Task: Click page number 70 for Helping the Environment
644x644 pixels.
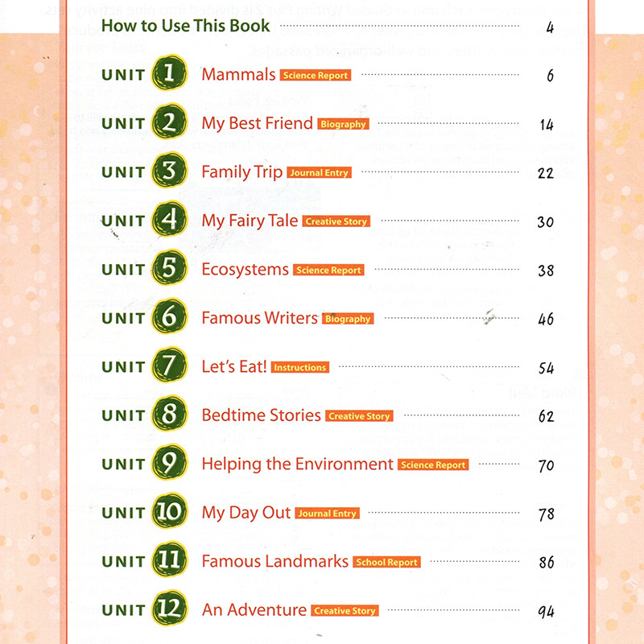Action: 546,465
